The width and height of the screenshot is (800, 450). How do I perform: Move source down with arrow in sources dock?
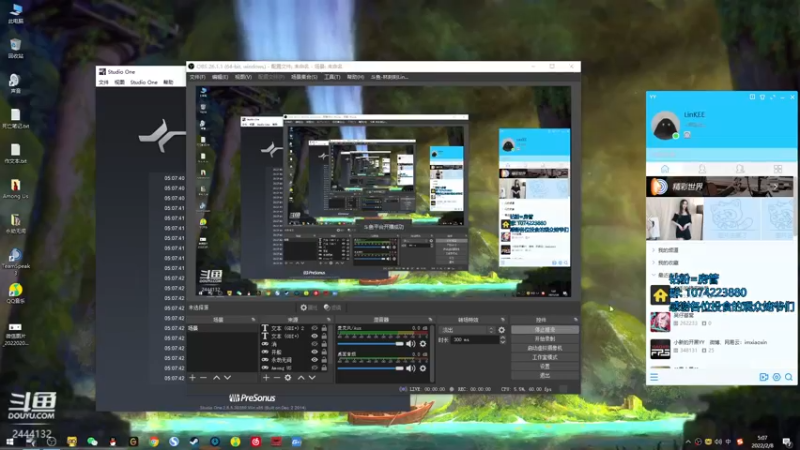tap(312, 378)
